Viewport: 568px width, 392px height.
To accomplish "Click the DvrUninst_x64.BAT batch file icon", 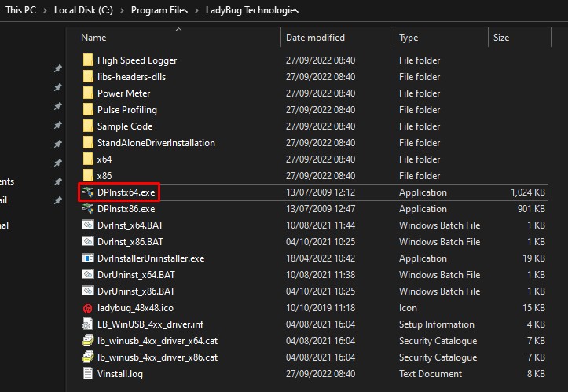I will coord(88,274).
